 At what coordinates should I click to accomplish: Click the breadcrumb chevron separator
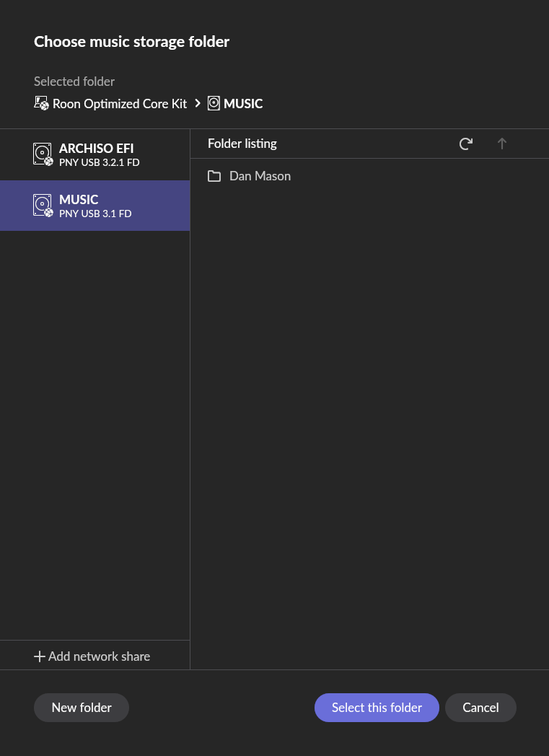[x=198, y=103]
